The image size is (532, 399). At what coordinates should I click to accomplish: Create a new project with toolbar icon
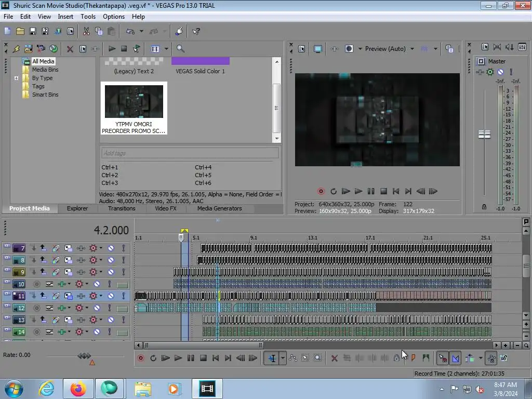tap(7, 31)
